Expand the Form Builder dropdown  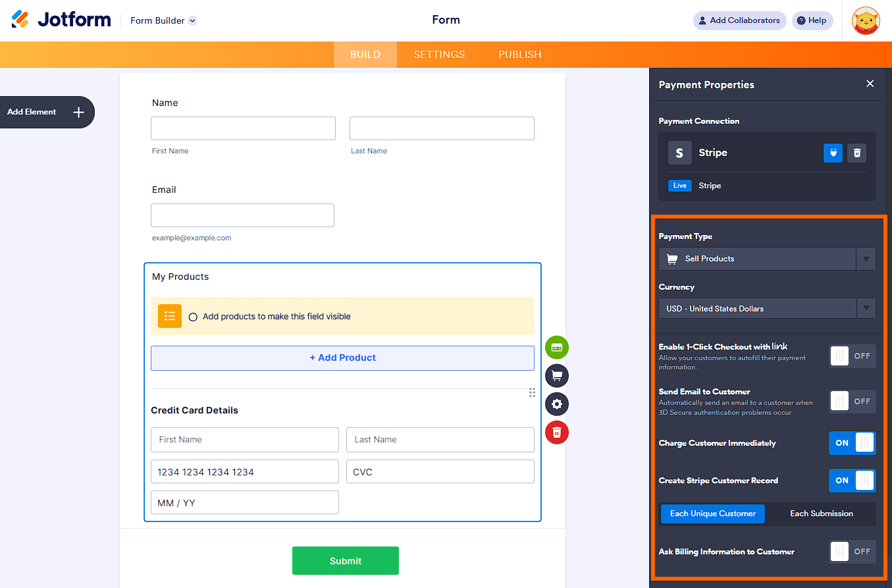(164, 20)
